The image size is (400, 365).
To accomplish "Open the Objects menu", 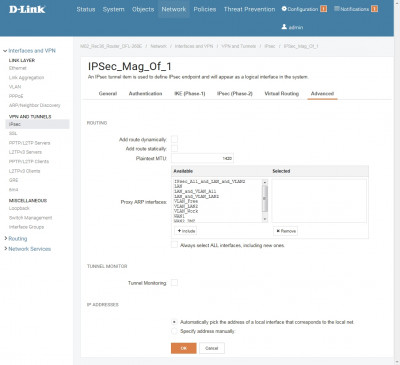I will [x=143, y=9].
